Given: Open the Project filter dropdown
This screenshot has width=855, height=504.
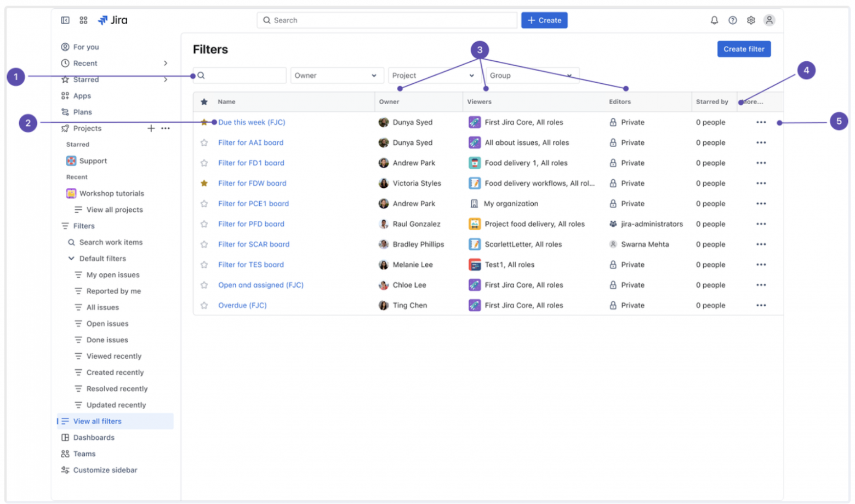Looking at the screenshot, I should (434, 75).
